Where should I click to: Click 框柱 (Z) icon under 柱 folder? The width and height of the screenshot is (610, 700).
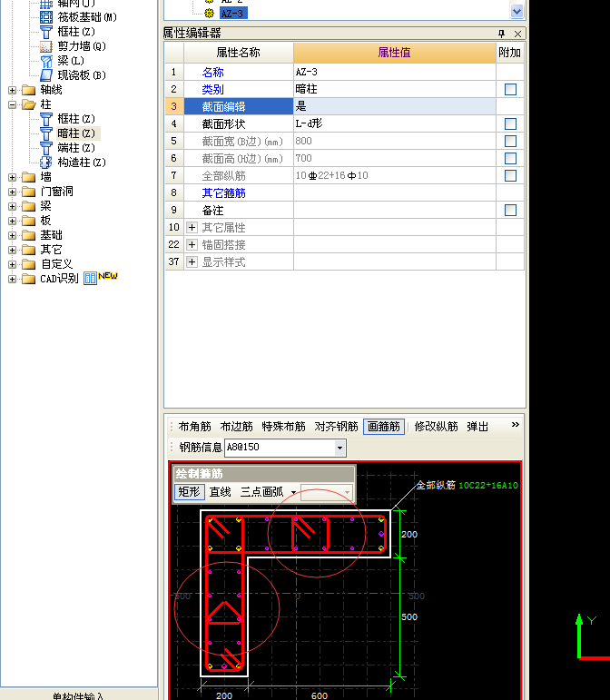pyautogui.click(x=46, y=119)
